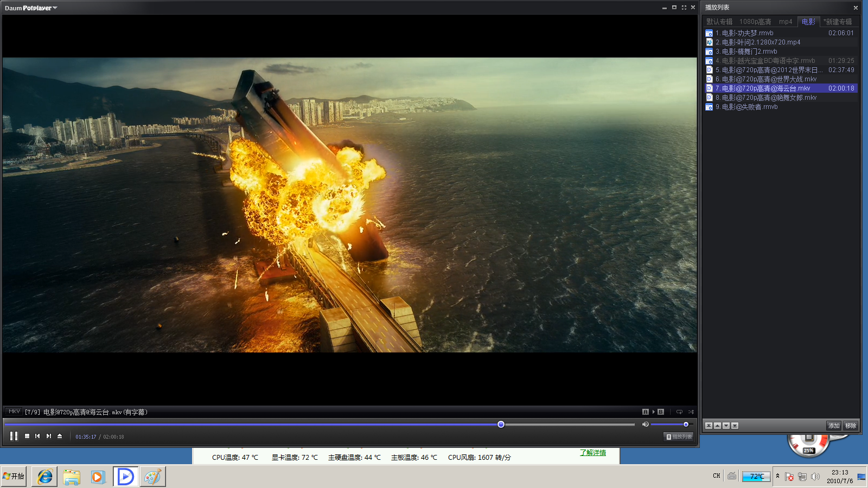Click file icon of 艳舞女郎.mkv
The width and height of the screenshot is (868, 488).
point(709,98)
